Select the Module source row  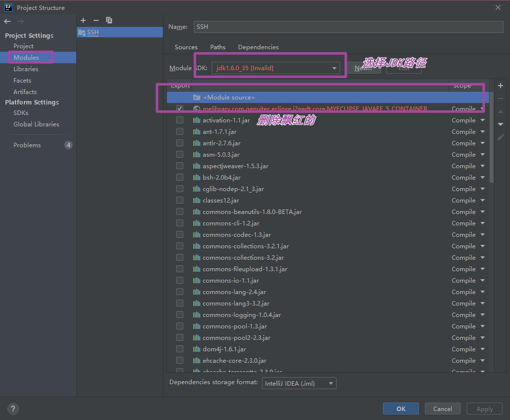[x=328, y=97]
